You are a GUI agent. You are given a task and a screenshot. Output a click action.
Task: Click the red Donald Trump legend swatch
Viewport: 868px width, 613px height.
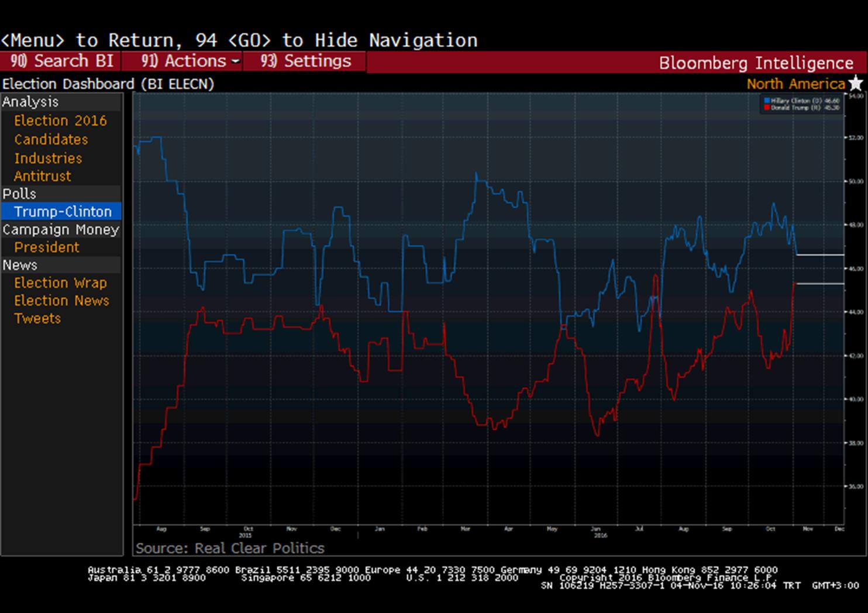coord(767,108)
